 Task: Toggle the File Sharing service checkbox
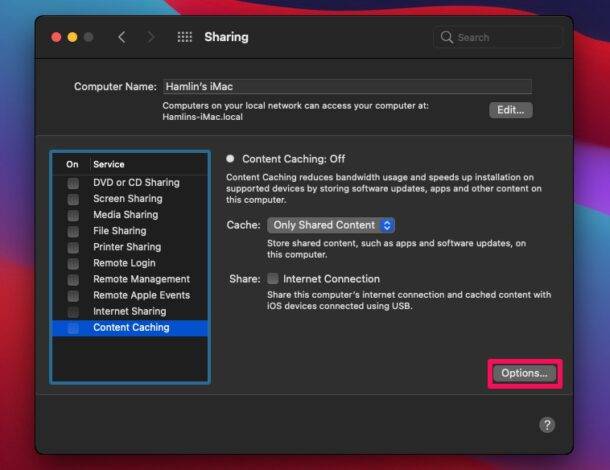[73, 231]
